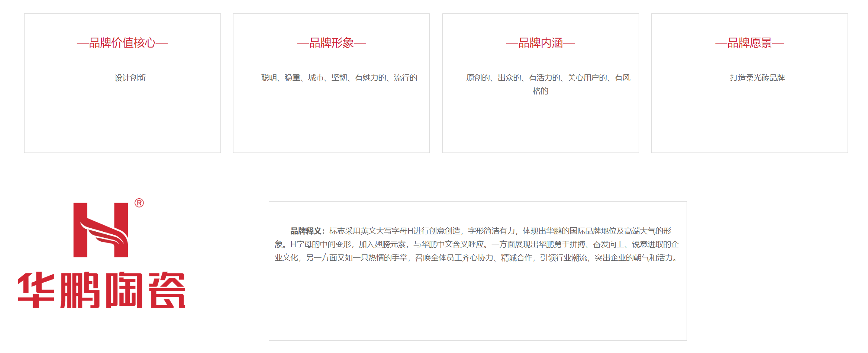Click the text 格的 on second line
The height and width of the screenshot is (353, 868).
[541, 91]
